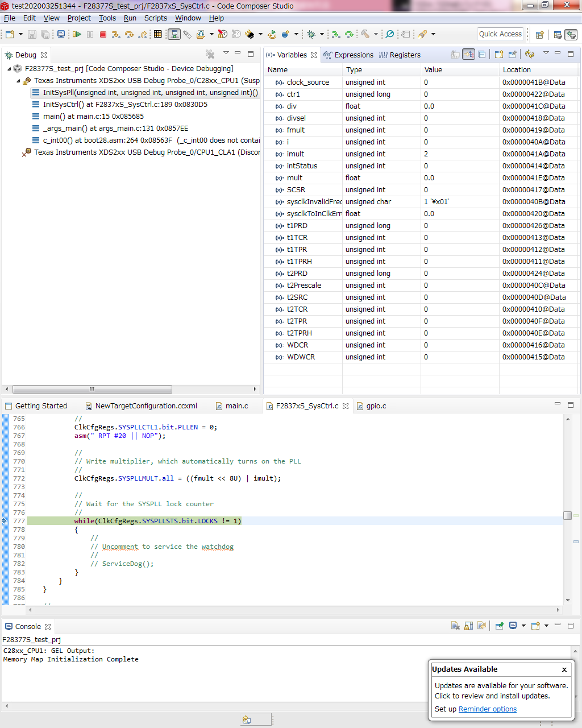
Task: Step Over the current source line
Action: coord(129,34)
